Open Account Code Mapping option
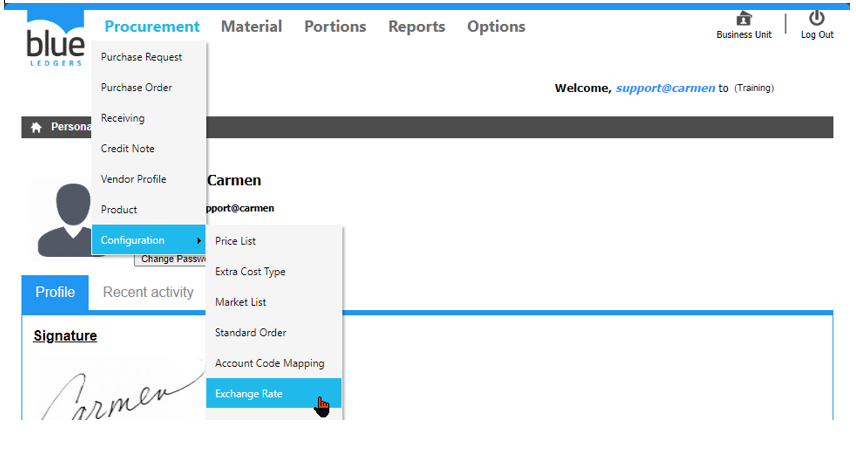Screen dimensions: 856x449 click(x=269, y=363)
